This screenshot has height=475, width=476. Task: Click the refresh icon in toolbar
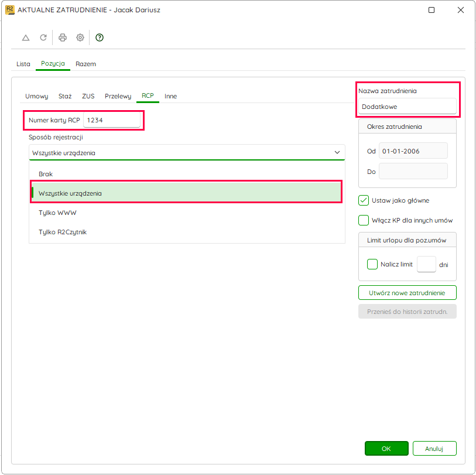pos(43,37)
